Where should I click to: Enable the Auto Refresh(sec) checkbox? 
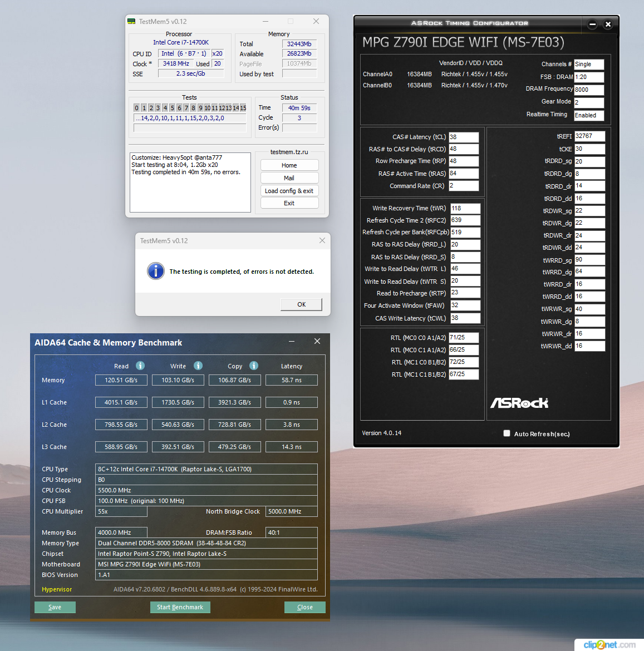(507, 433)
